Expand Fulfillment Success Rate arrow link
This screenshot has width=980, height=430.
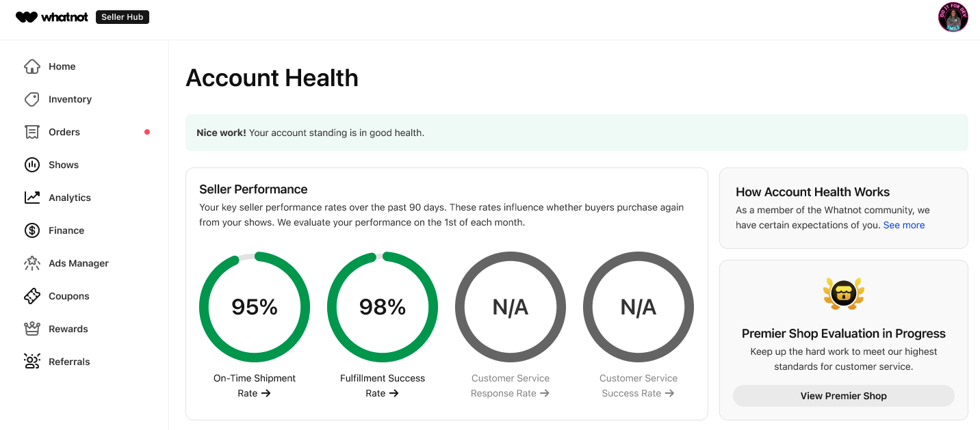pos(394,393)
